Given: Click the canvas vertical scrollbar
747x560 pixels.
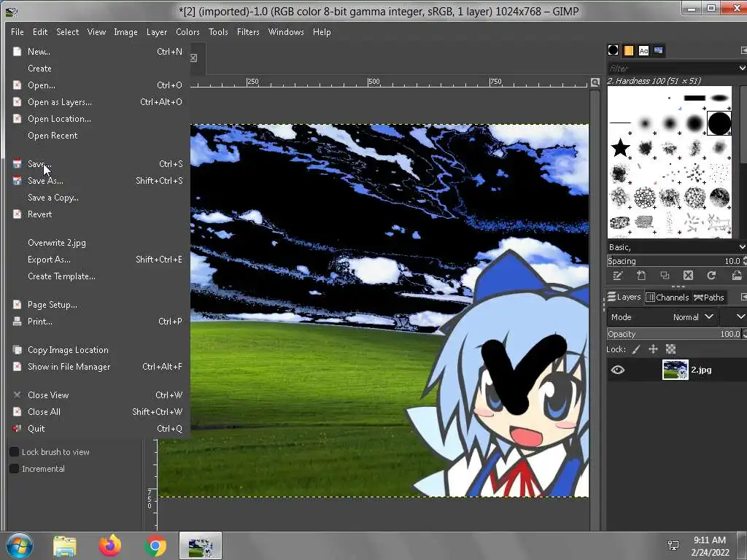Looking at the screenshot, I should (595, 309).
